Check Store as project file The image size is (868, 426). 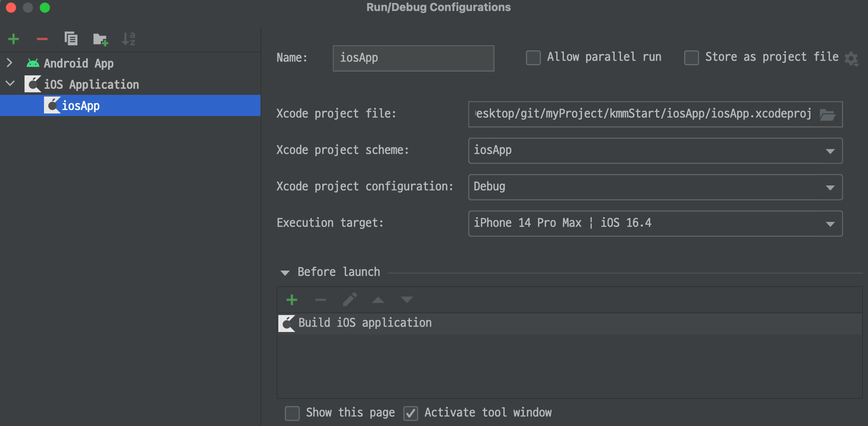[x=692, y=58]
